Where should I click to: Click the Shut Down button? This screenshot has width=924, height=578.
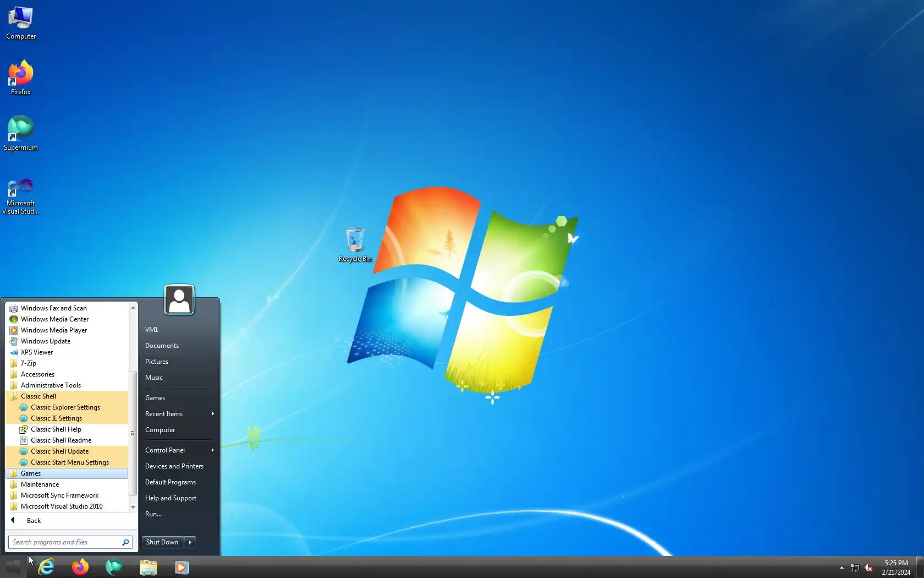click(x=162, y=542)
